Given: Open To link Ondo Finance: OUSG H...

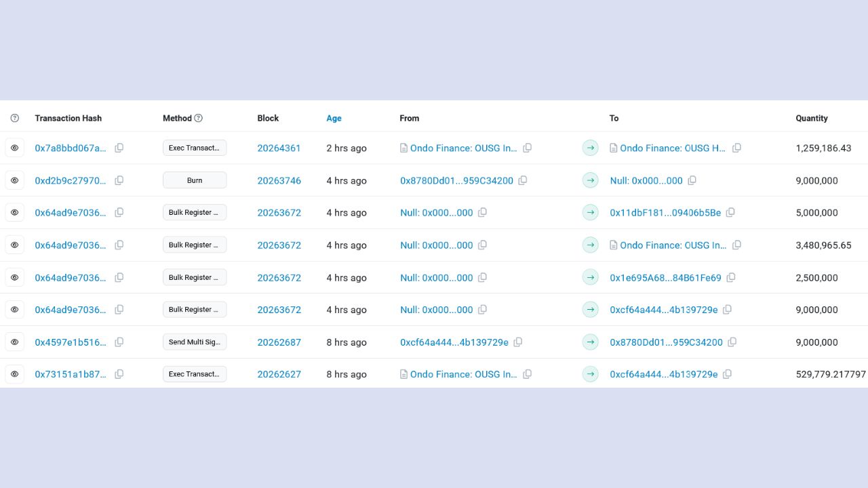Looking at the screenshot, I should (x=673, y=148).
